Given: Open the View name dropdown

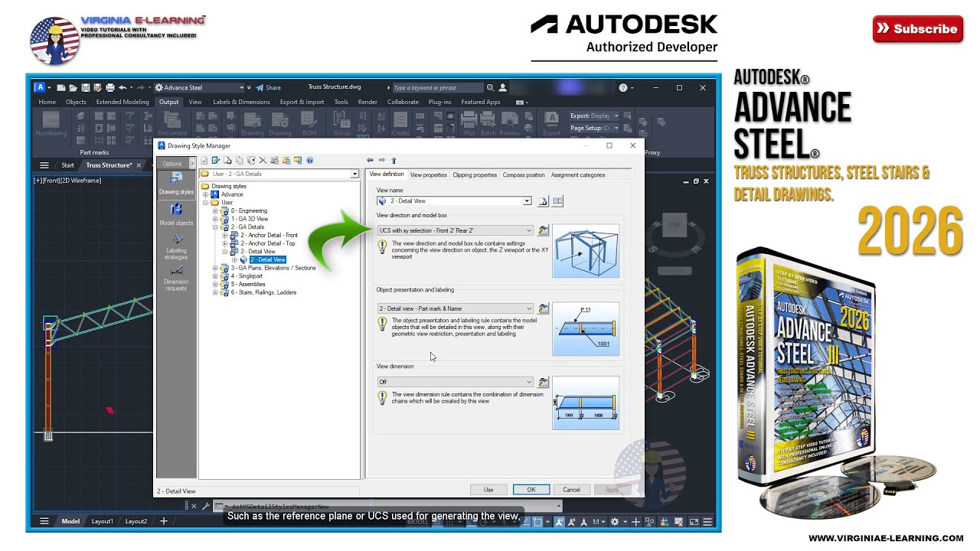Looking at the screenshot, I should pos(527,201).
